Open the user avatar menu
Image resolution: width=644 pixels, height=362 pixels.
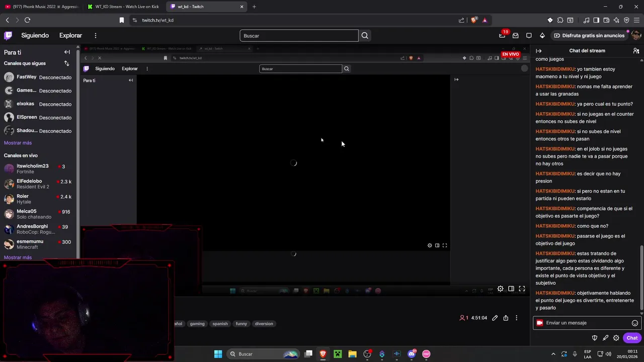636,36
